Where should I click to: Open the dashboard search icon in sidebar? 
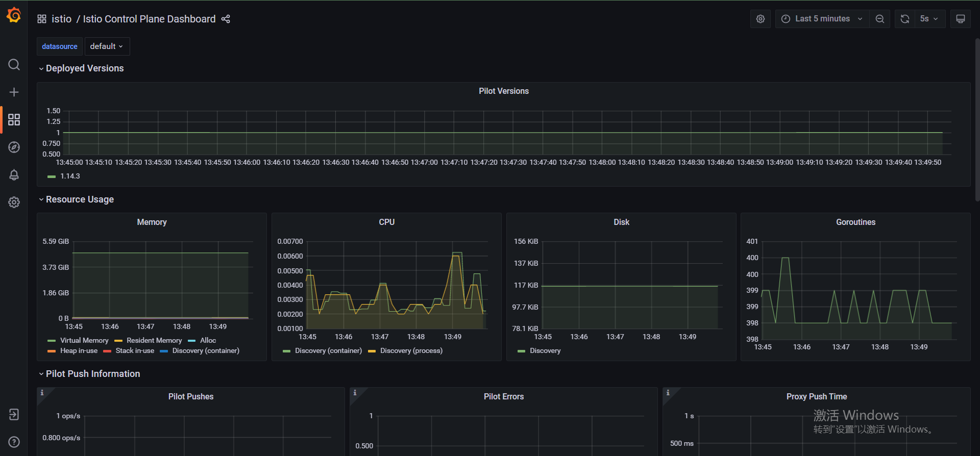(14, 65)
